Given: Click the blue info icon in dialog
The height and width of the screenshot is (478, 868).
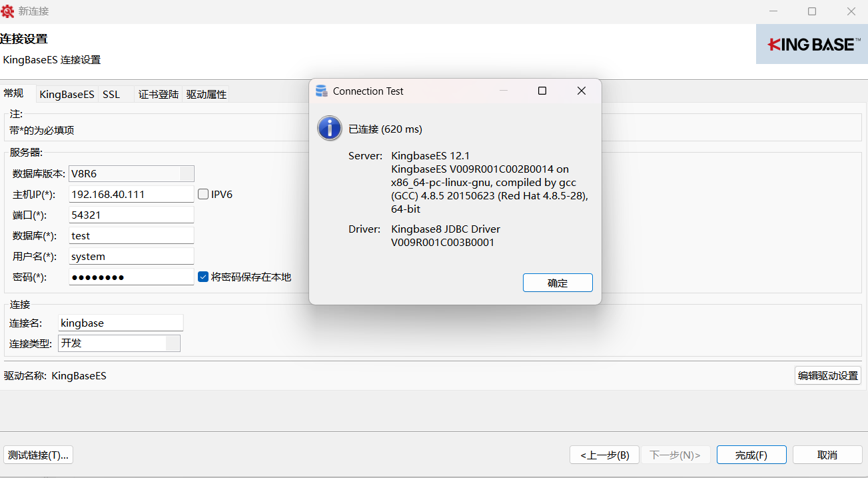Looking at the screenshot, I should (330, 128).
